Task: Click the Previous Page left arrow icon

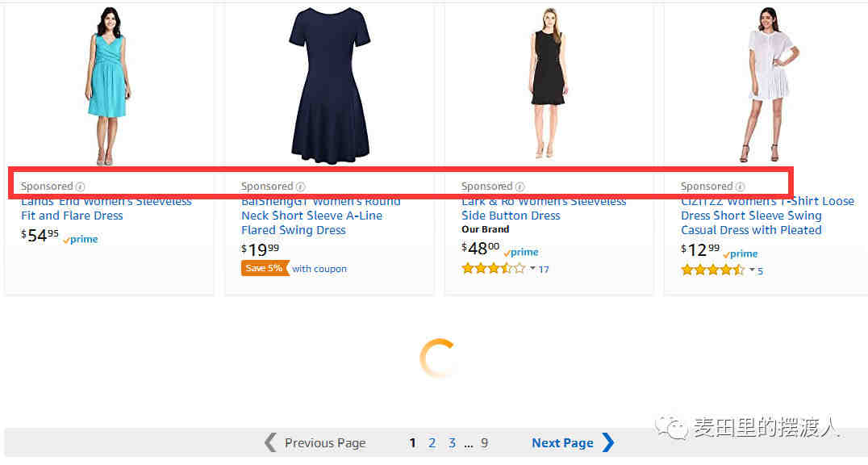Action: [x=270, y=442]
